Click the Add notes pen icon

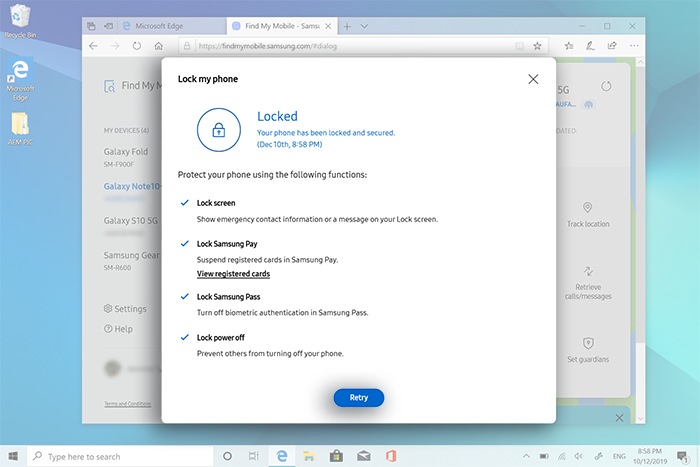coord(590,46)
